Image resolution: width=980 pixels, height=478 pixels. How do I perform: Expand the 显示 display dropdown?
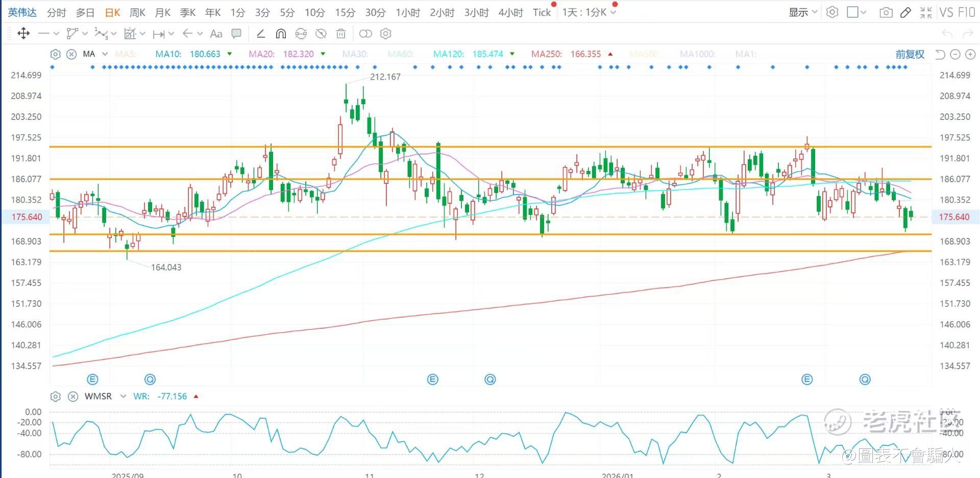coord(802,12)
